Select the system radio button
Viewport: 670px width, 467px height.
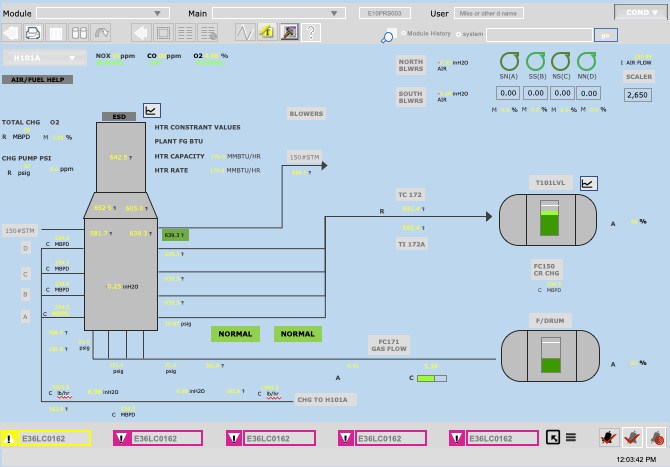pyautogui.click(x=458, y=34)
